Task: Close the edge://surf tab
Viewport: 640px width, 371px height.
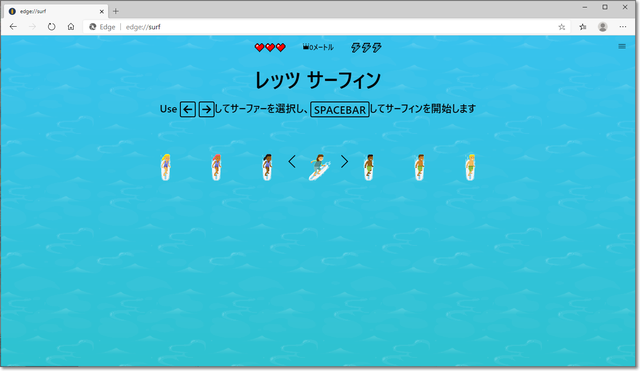Action: coord(102,11)
